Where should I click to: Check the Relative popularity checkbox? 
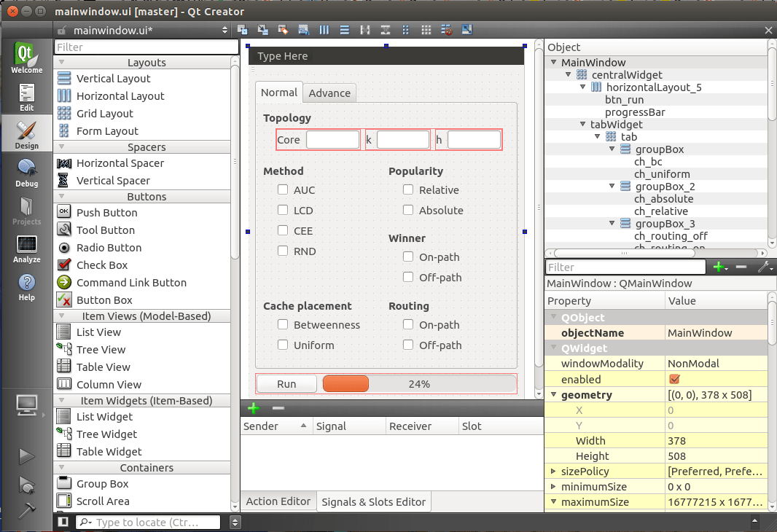(408, 189)
